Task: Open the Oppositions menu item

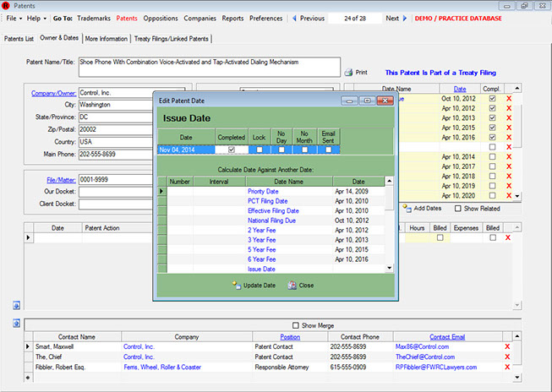Action: (x=161, y=18)
